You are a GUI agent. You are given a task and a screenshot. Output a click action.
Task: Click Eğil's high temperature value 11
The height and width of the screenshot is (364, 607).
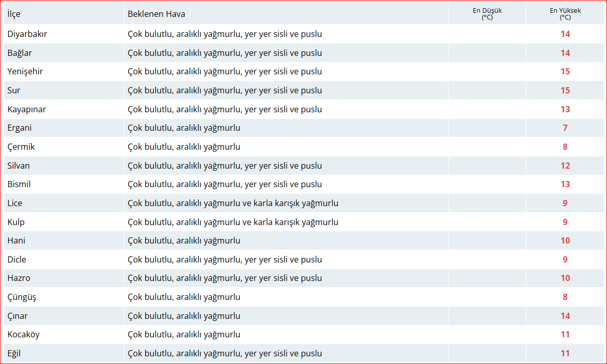[565, 353]
